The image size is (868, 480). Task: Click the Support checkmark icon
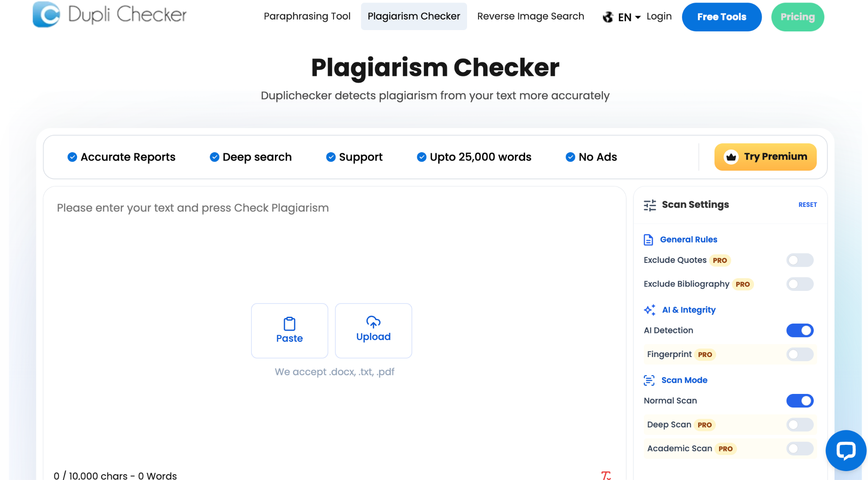pyautogui.click(x=331, y=157)
